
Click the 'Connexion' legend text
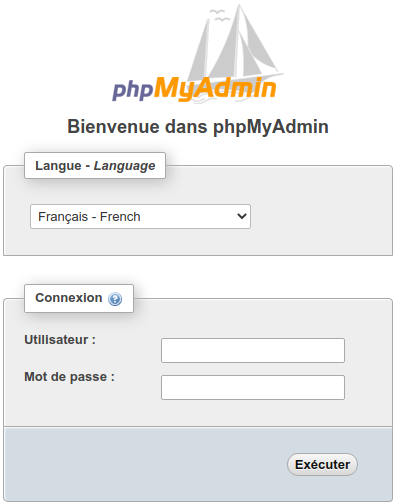(69, 298)
